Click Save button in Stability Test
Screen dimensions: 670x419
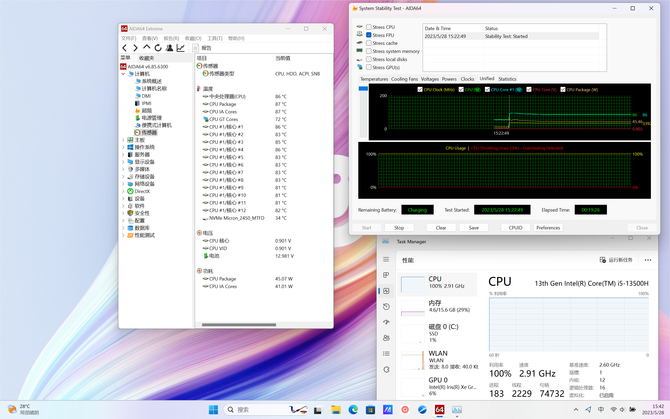coord(474,228)
